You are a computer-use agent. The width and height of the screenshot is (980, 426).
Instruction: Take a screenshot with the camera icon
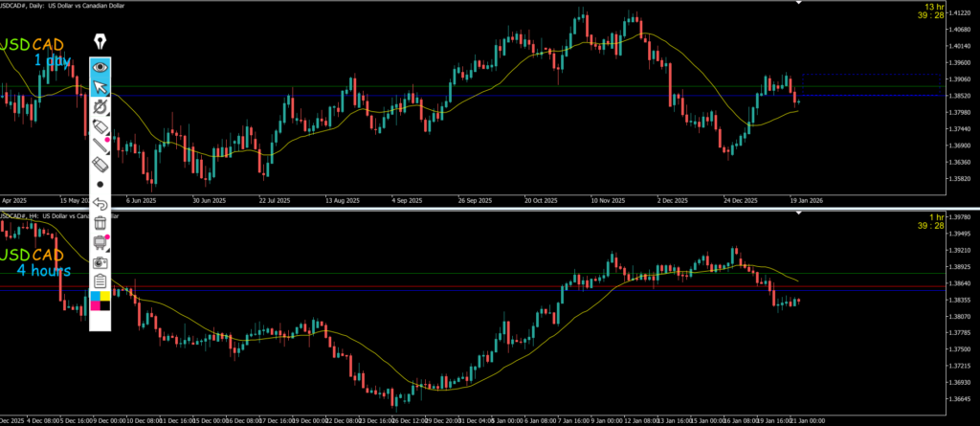pos(100,260)
